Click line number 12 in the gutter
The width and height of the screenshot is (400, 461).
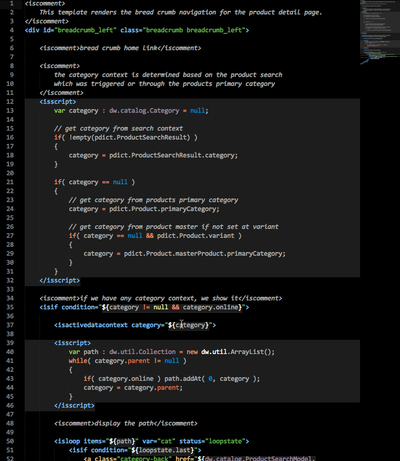(10, 102)
